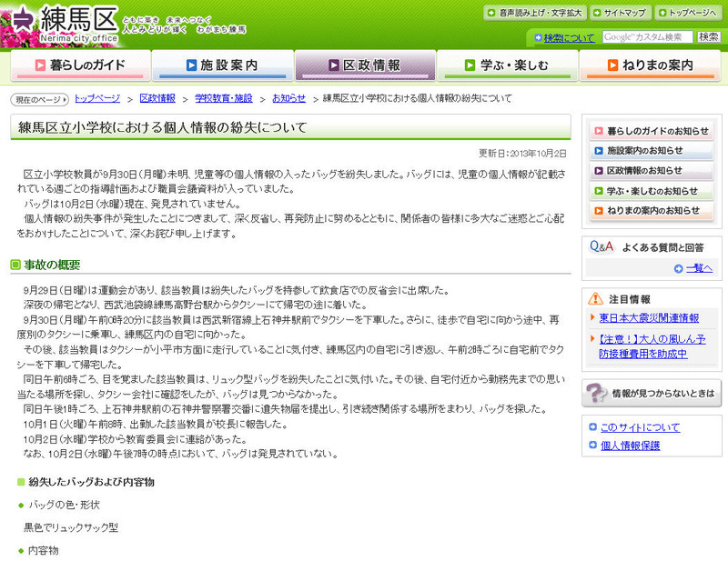Switch to the 施設案内 tab
The image size is (728, 561).
[221, 65]
